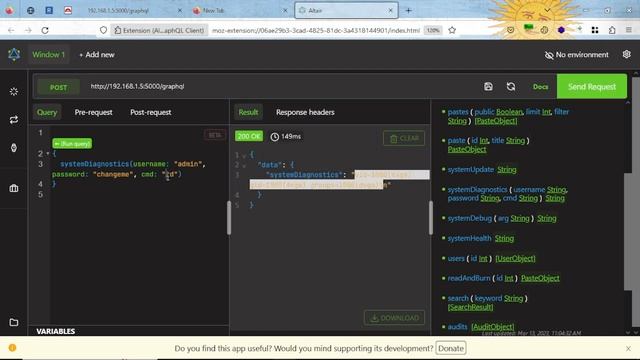Open the browser hamburger menu
The height and width of the screenshot is (360, 640).
tap(629, 30)
